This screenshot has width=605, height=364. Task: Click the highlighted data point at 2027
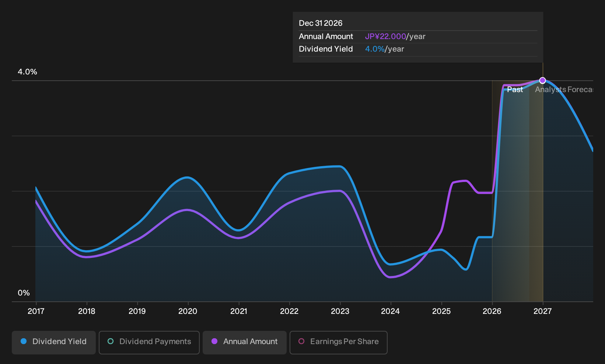542,80
